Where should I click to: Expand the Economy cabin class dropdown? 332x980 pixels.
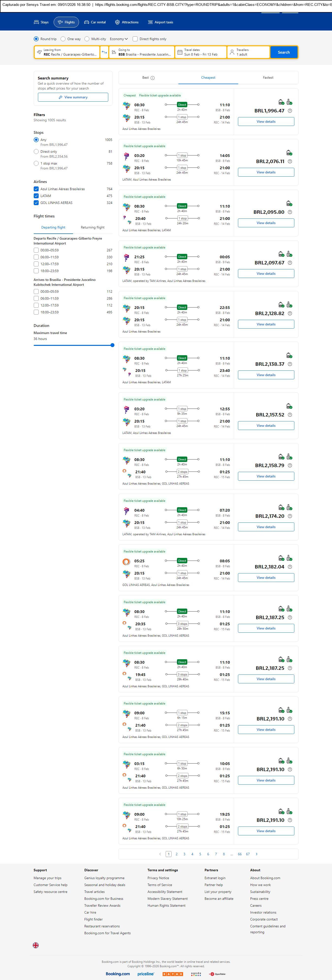point(119,39)
